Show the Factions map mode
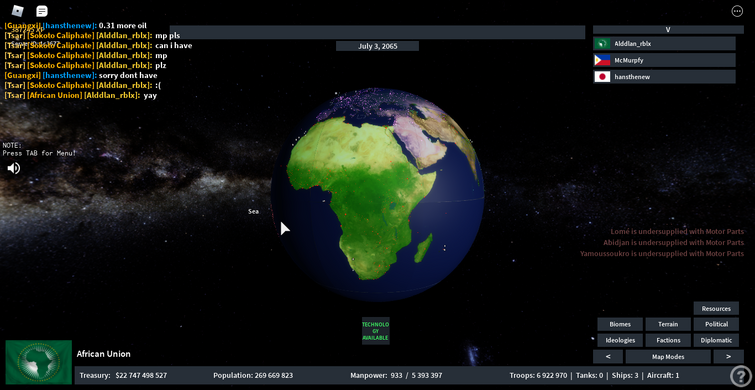Image resolution: width=755 pixels, height=390 pixels. click(x=668, y=340)
